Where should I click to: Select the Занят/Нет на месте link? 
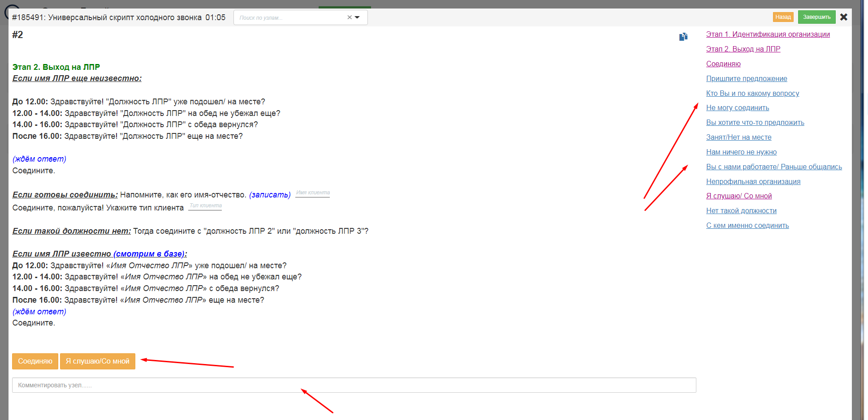tap(739, 137)
